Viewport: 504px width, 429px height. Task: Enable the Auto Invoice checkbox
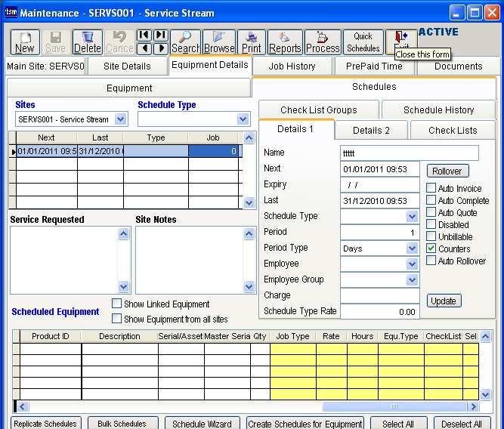click(x=431, y=188)
